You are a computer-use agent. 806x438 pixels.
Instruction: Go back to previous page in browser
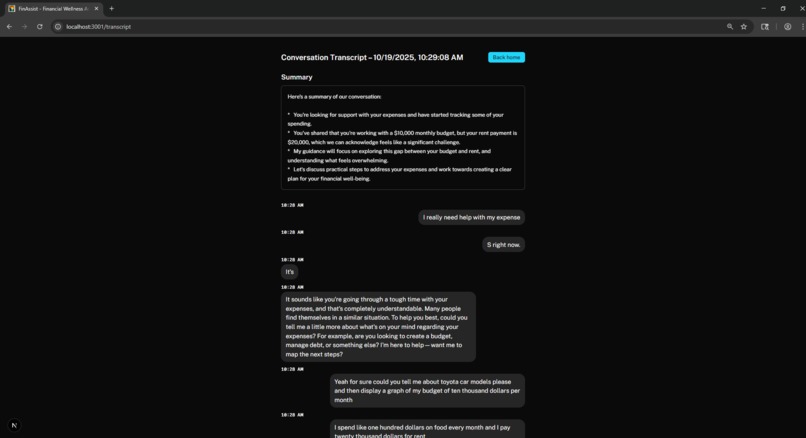pos(9,27)
